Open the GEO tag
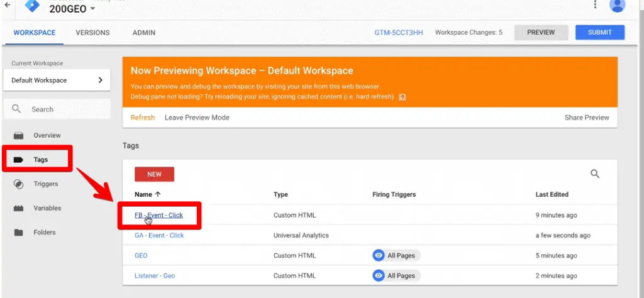Image resolution: width=644 pixels, height=298 pixels. click(x=141, y=255)
